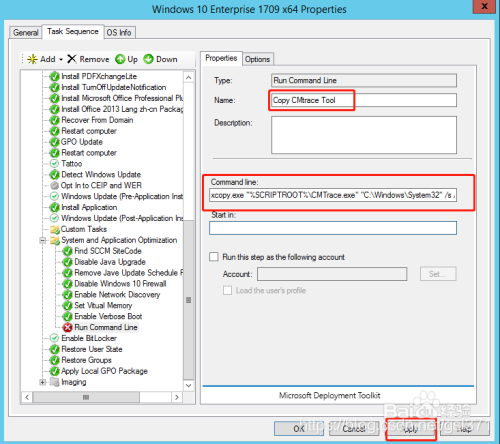This screenshot has height=444, width=500.
Task: Select the GPO Update step icon
Action: (54, 142)
